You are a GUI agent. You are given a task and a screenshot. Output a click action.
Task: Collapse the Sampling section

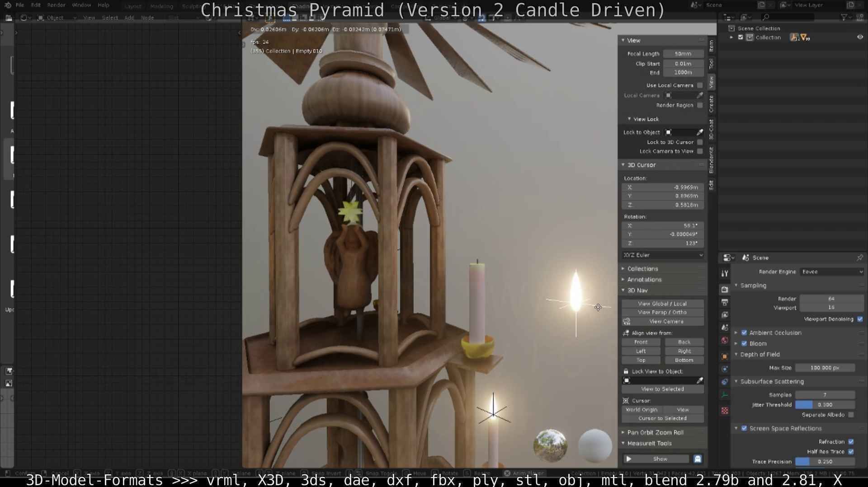click(x=753, y=286)
